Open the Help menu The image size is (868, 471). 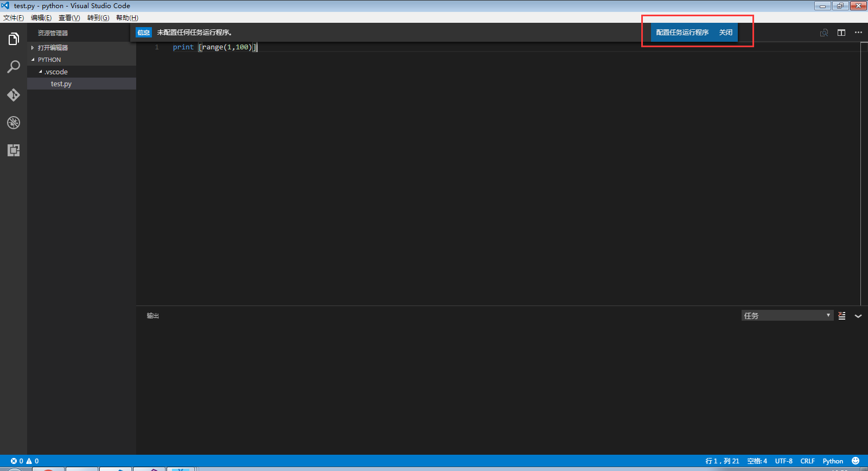(127, 18)
